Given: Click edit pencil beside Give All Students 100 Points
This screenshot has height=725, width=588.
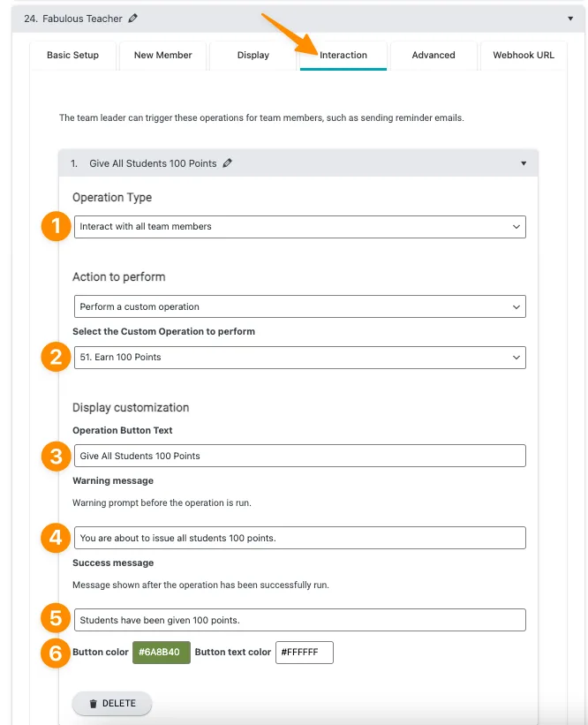Looking at the screenshot, I should (228, 163).
